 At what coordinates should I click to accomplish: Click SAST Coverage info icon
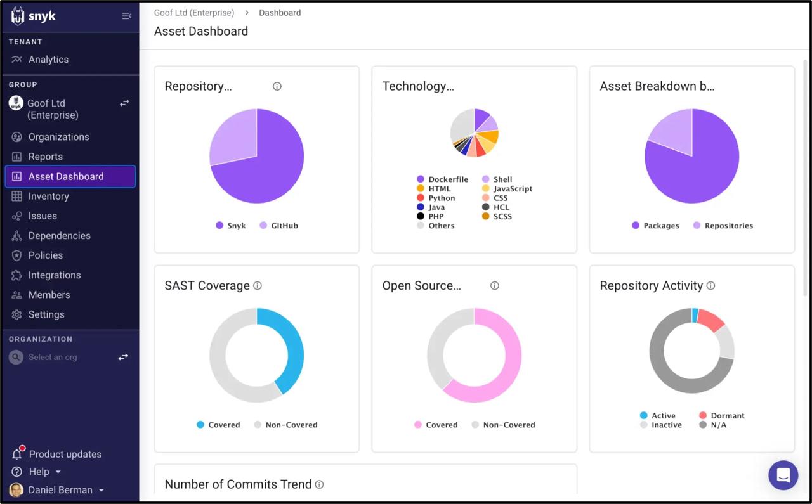258,285
